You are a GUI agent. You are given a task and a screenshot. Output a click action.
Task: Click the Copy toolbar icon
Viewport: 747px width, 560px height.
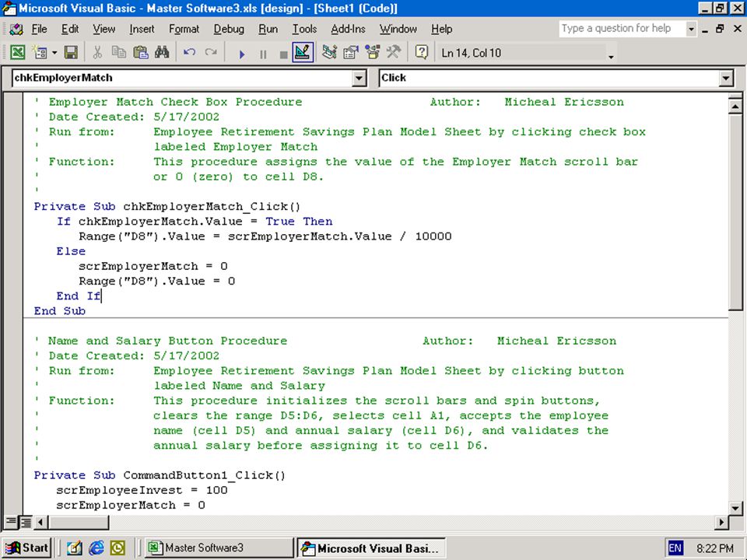pos(118,52)
